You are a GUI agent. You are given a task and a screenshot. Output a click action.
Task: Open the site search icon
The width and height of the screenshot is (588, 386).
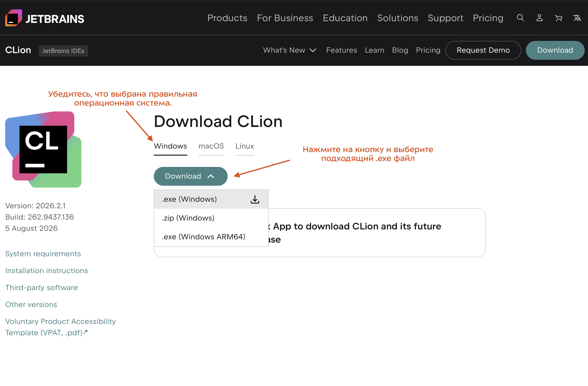(520, 18)
